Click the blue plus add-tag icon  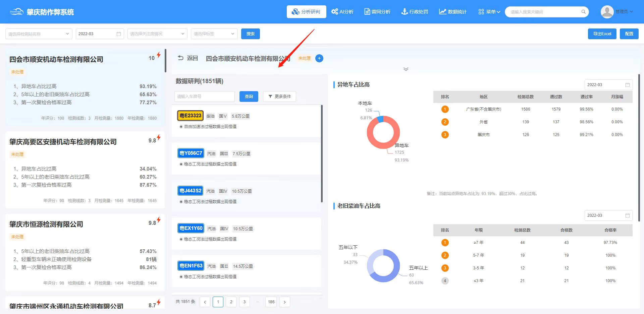point(319,58)
